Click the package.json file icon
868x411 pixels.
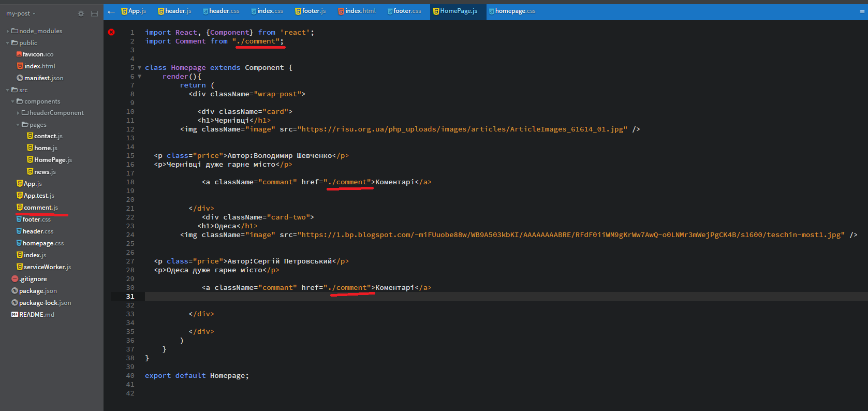tap(14, 291)
